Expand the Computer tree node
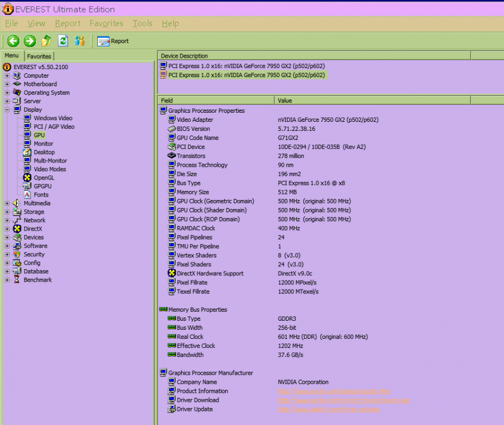The width and height of the screenshot is (504, 425). (7, 76)
